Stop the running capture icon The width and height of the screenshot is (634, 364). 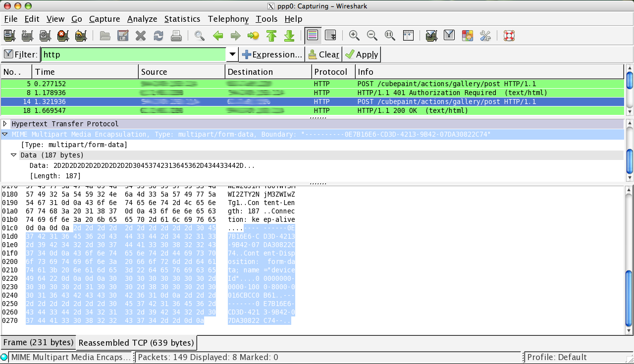click(x=63, y=36)
